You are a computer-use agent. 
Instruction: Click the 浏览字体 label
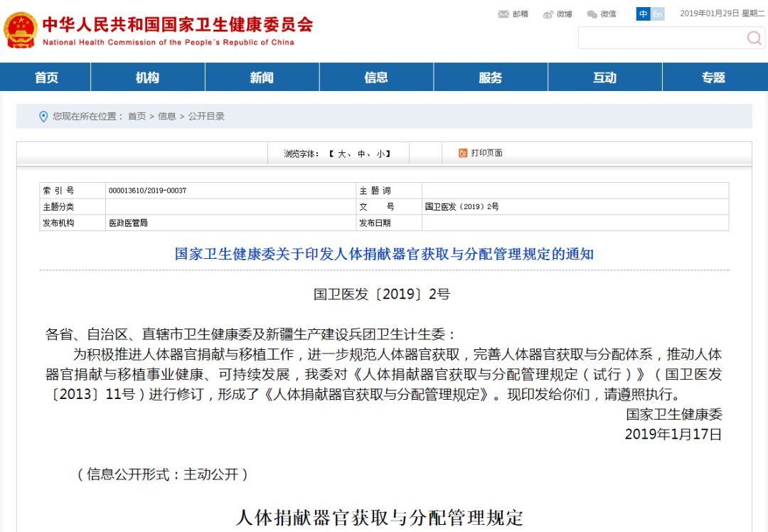pyautogui.click(x=302, y=154)
